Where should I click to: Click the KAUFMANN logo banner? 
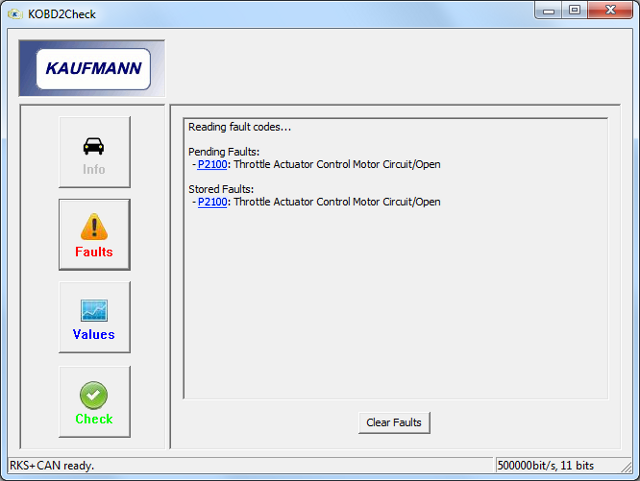(x=93, y=69)
